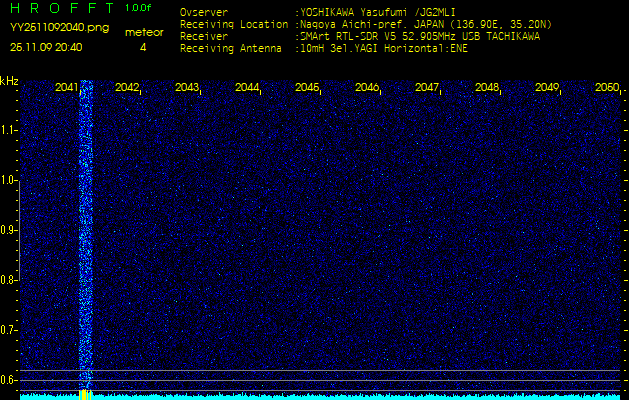Click the 0.6 frequency axis label
This screenshot has height=400, width=629.
tap(9, 379)
